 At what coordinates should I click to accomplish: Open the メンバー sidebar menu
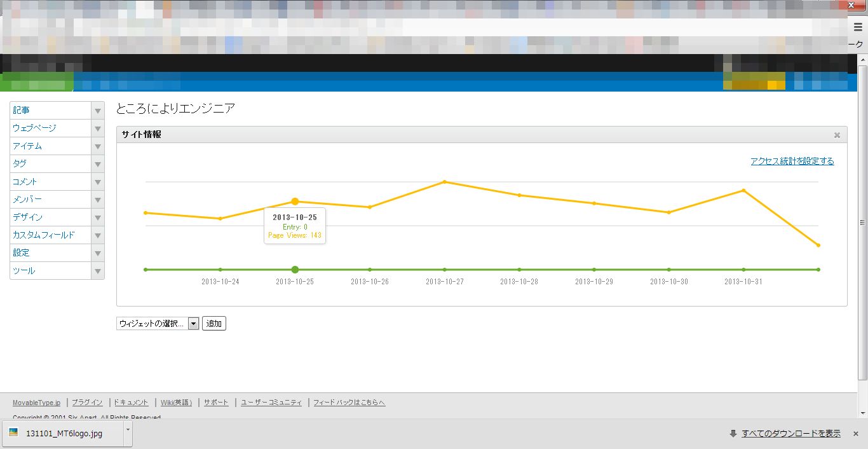(x=51, y=200)
